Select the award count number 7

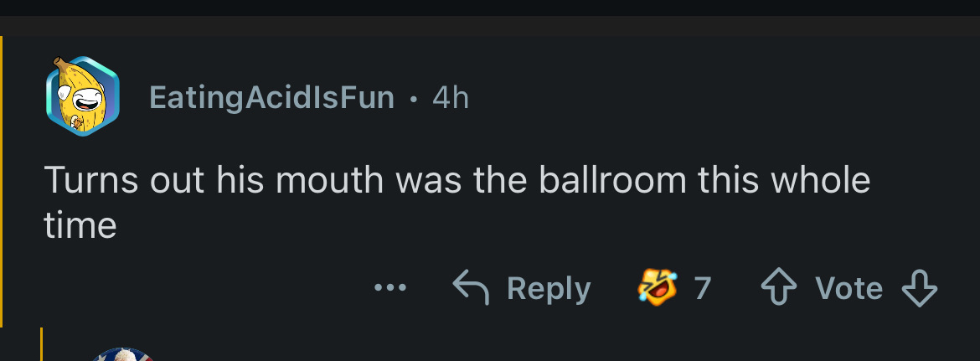click(703, 288)
